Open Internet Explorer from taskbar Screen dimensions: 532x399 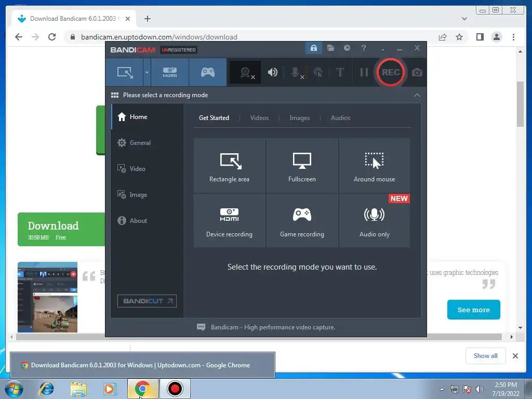click(46, 389)
